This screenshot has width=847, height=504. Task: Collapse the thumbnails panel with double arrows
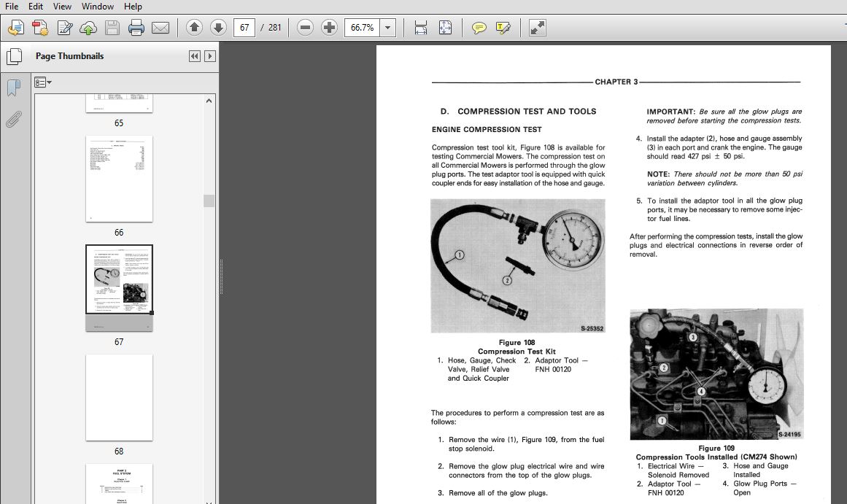[x=195, y=56]
